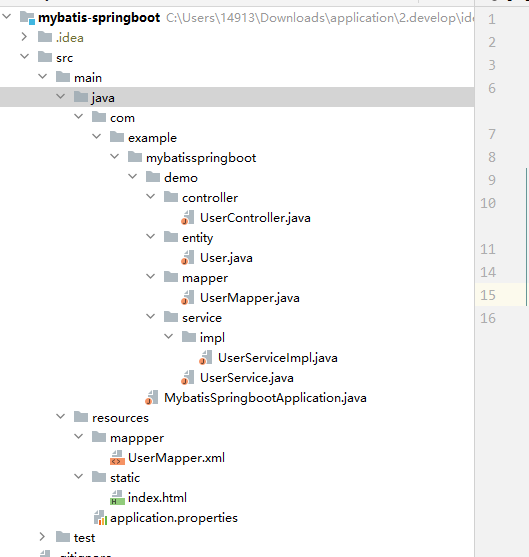Click the demo package folder icon
529x557 pixels.
point(153,177)
